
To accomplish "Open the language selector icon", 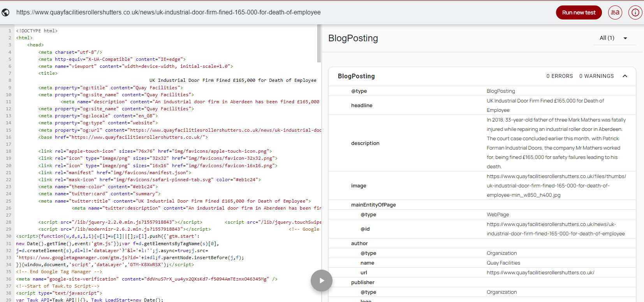I will tap(615, 12).
